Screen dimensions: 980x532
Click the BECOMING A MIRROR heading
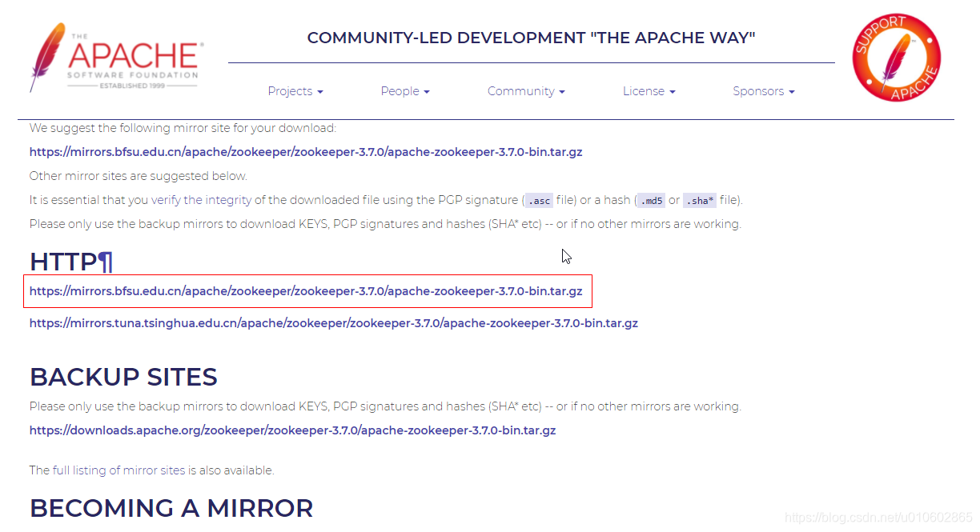pos(171,508)
